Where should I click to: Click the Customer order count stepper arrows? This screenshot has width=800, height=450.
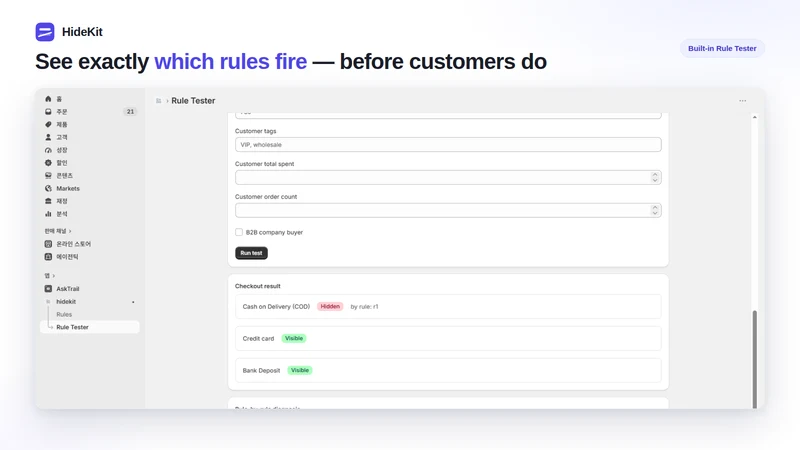coord(655,210)
